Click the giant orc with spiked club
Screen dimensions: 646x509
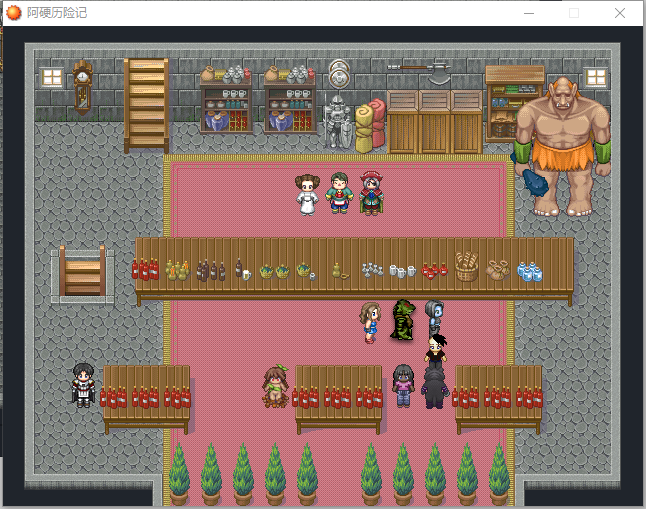point(562,146)
